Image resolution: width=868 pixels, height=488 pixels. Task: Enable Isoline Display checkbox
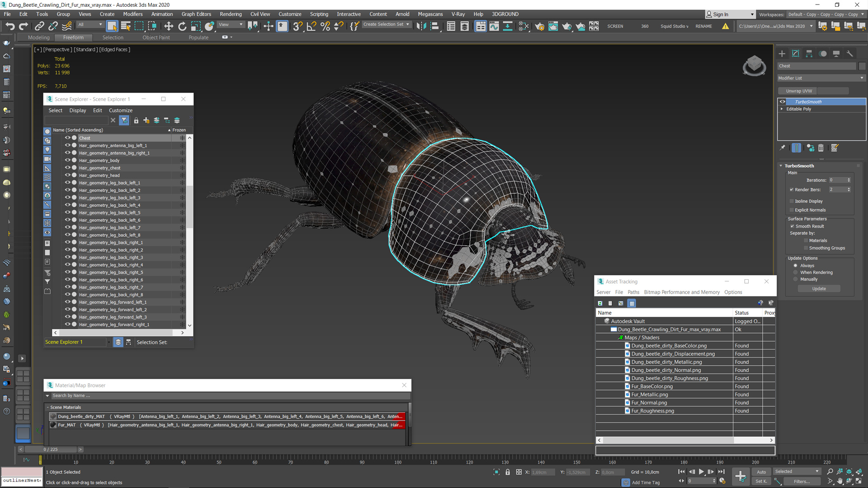[792, 201]
